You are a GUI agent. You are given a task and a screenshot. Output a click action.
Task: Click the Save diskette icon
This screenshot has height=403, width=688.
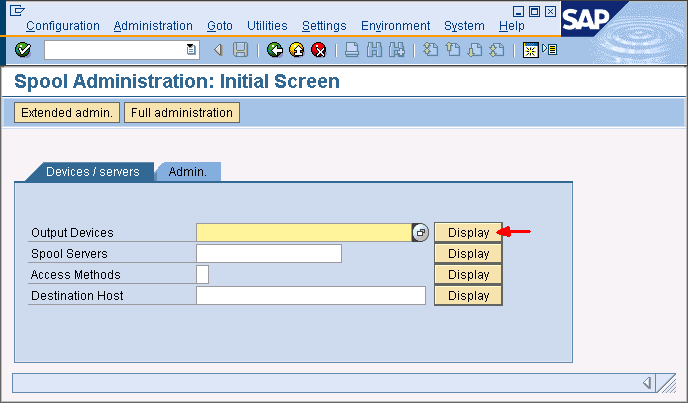[x=240, y=50]
